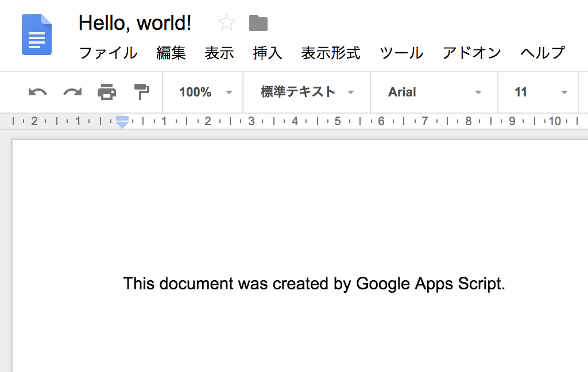Click the move to folder icon
Screen dimensions: 588x372
[x=258, y=24]
